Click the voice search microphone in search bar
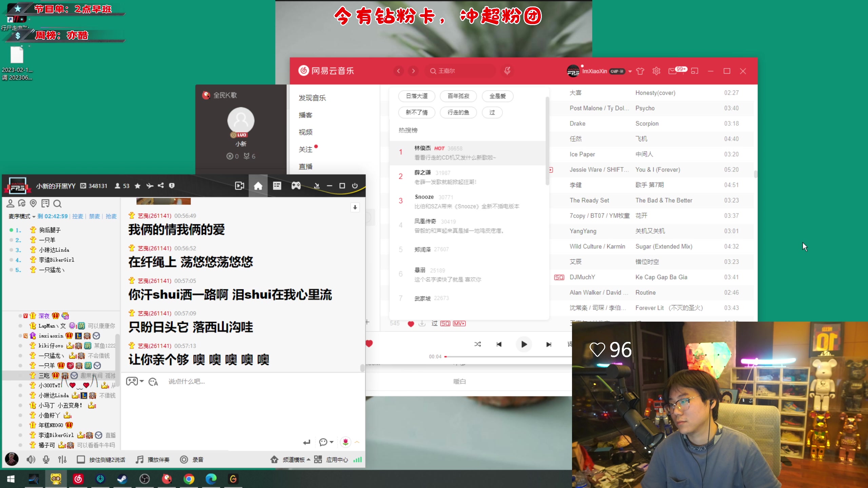The width and height of the screenshot is (868, 488). click(x=507, y=71)
